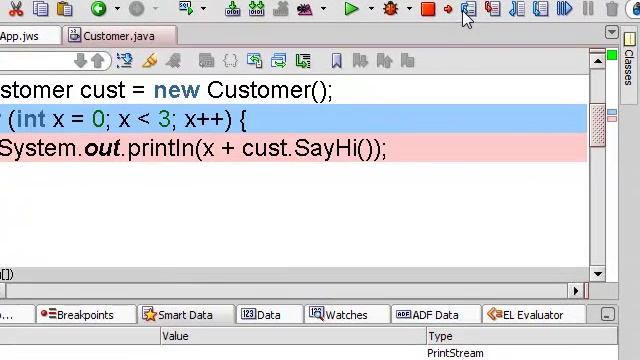Click the Copy icon in the toolbar
This screenshot has width=640, height=360.
pyautogui.click(x=40, y=9)
